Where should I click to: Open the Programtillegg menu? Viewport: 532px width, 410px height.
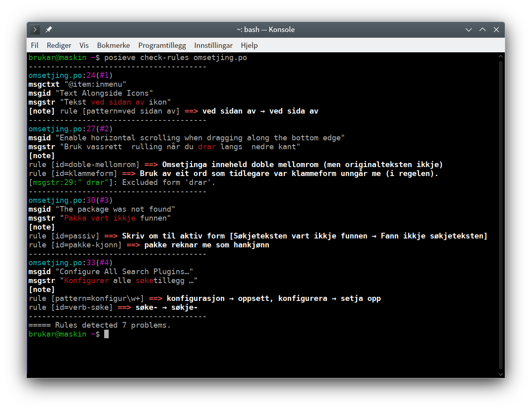162,45
